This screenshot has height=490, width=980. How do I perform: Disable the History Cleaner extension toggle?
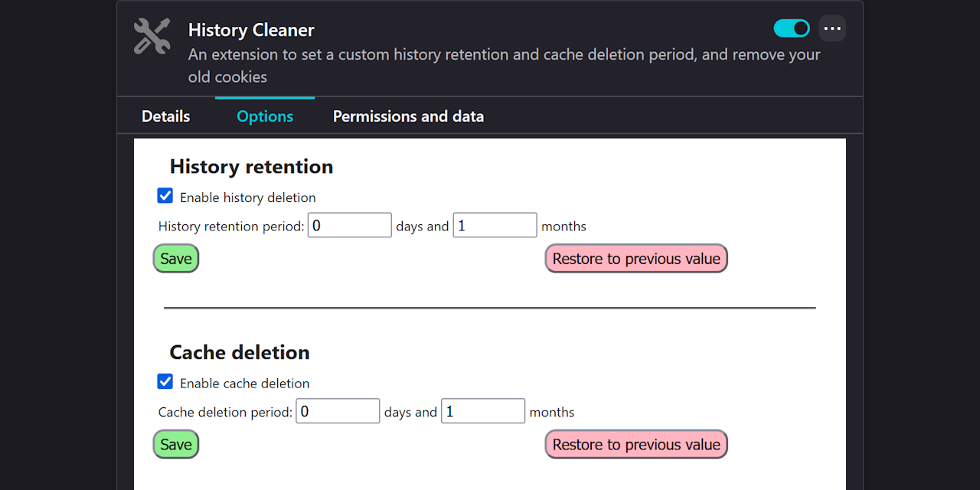[792, 28]
